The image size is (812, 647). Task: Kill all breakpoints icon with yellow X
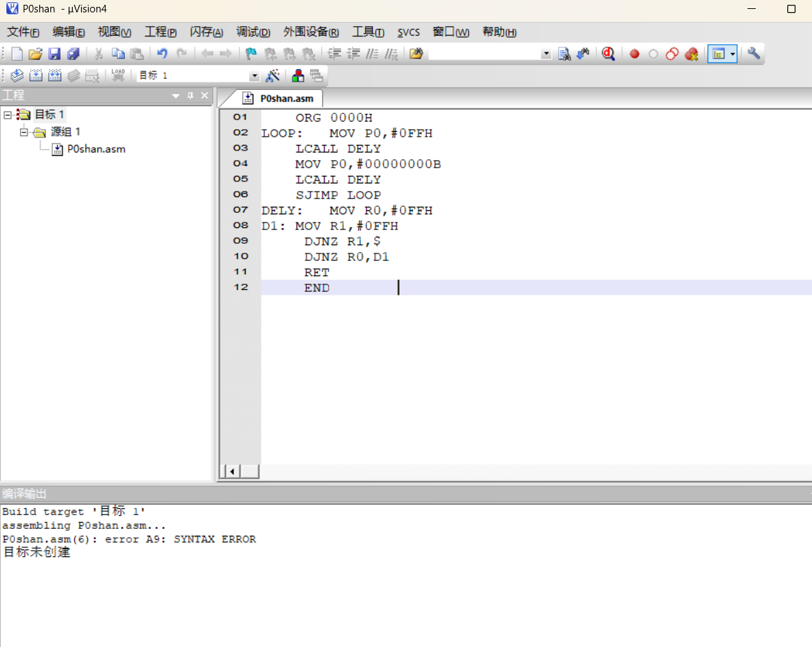(x=691, y=54)
